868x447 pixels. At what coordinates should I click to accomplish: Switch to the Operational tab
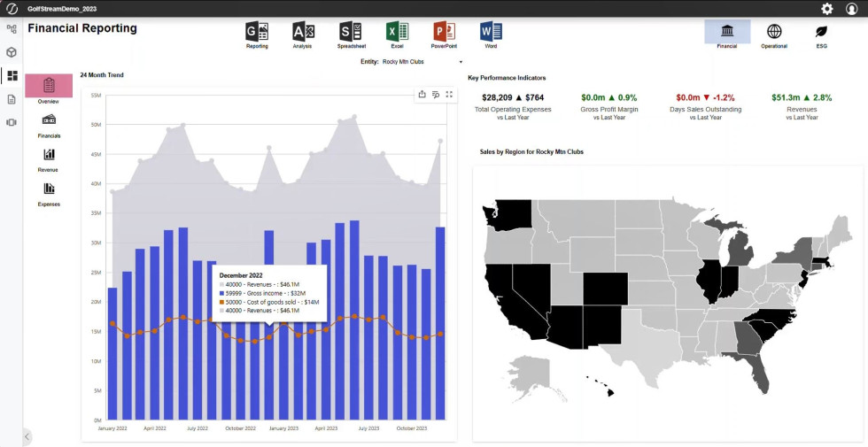point(773,33)
